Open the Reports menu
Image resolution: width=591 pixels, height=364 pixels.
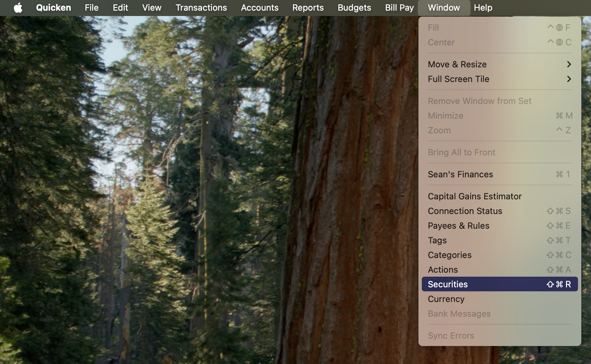click(x=308, y=8)
